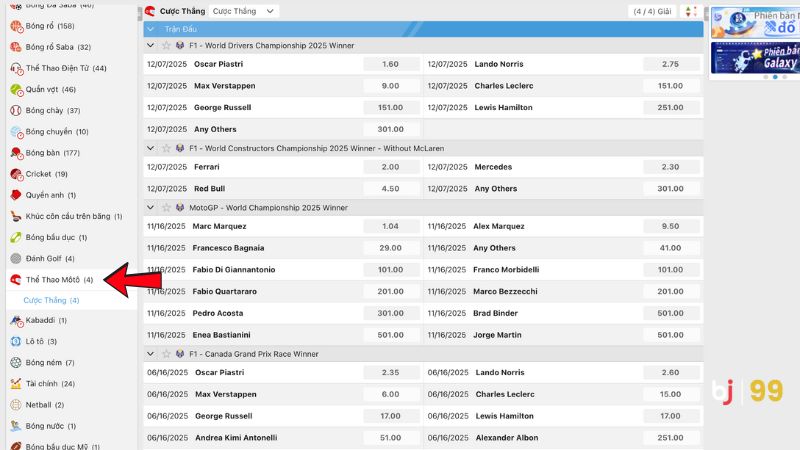Collapse the Trận Đấu header chevron

coord(151,29)
